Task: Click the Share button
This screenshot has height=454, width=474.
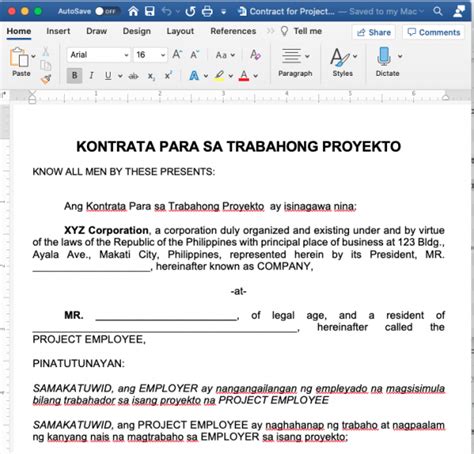Action: point(374,32)
